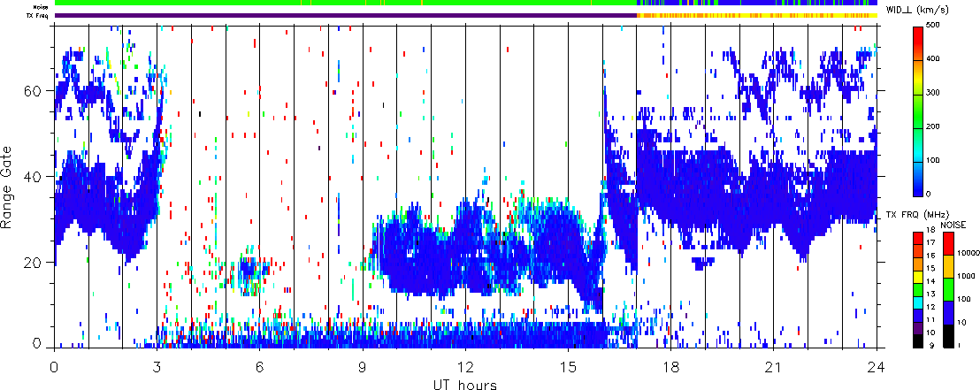
Task: Click the 300 label on WID colorbar
Action: (x=932, y=93)
